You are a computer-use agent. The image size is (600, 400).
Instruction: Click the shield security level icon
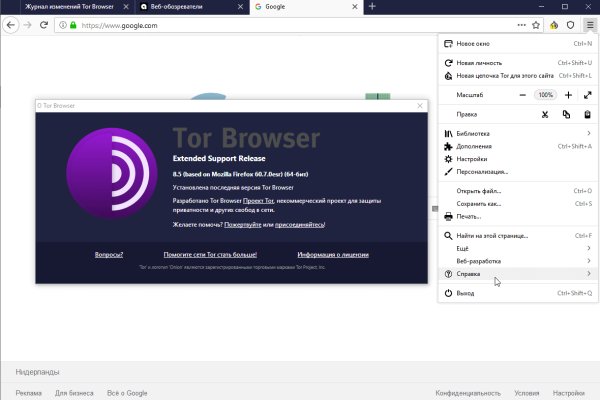coord(570,23)
